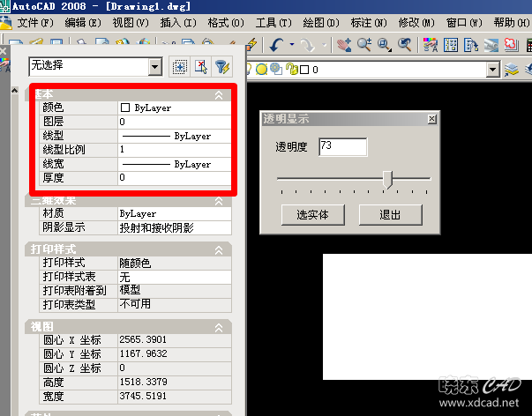This screenshot has height=416, width=532.
Task: Open the Properties palette toolbar icon
Action: pos(431,45)
